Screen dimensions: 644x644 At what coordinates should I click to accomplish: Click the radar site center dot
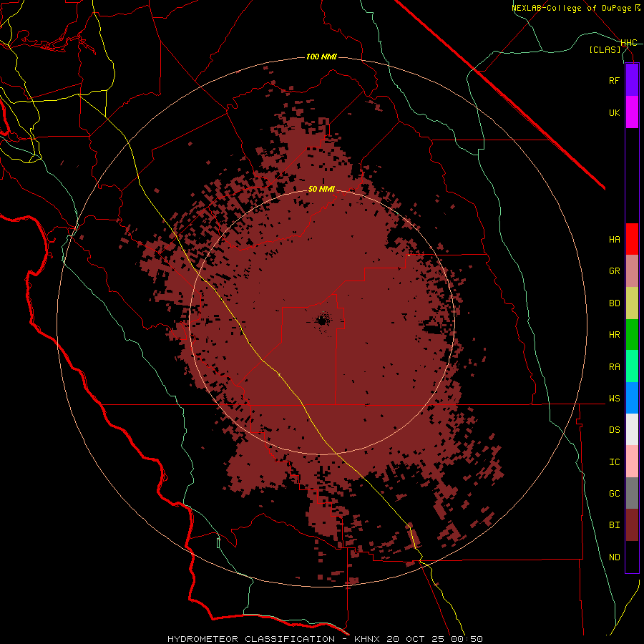(x=322, y=320)
